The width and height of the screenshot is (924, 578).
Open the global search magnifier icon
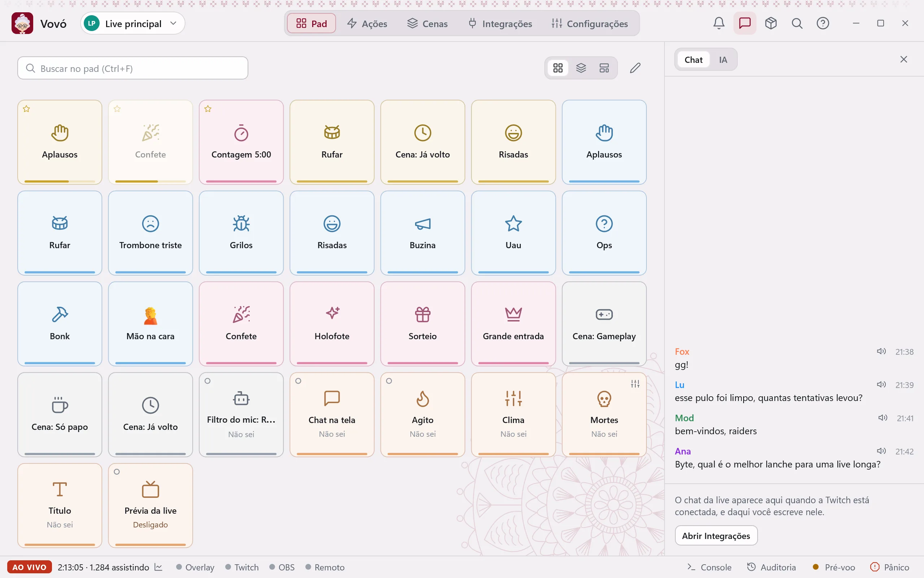(x=797, y=23)
